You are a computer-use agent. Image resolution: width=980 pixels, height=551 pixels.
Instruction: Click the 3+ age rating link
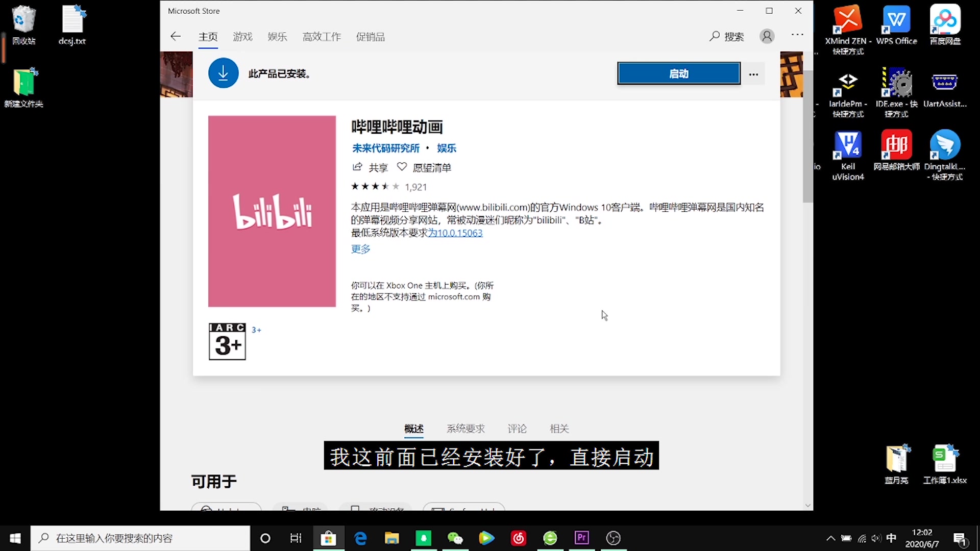tap(256, 330)
